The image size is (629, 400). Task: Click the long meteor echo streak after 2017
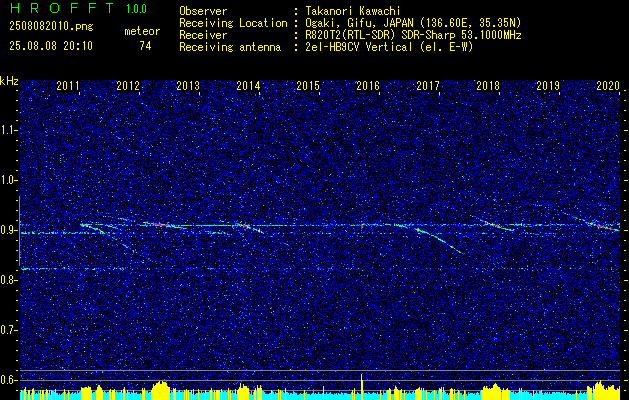click(440, 241)
